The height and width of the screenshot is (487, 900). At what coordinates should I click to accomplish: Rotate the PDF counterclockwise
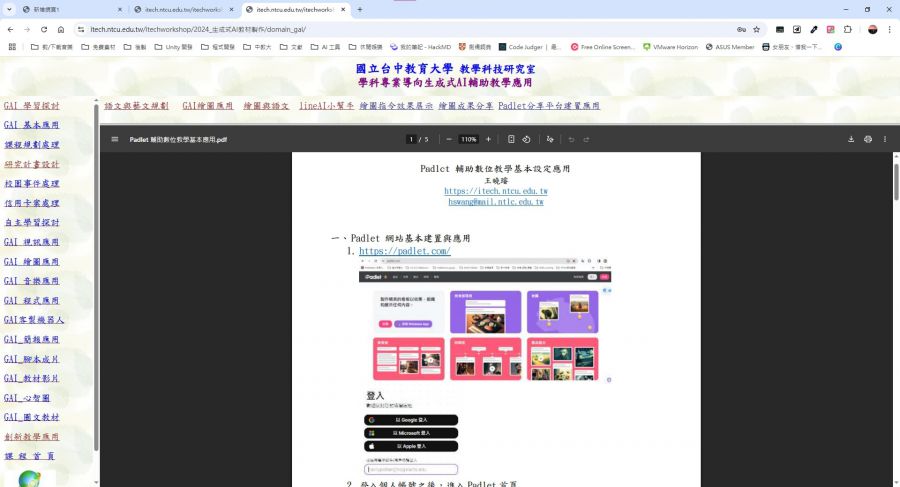(x=526, y=139)
